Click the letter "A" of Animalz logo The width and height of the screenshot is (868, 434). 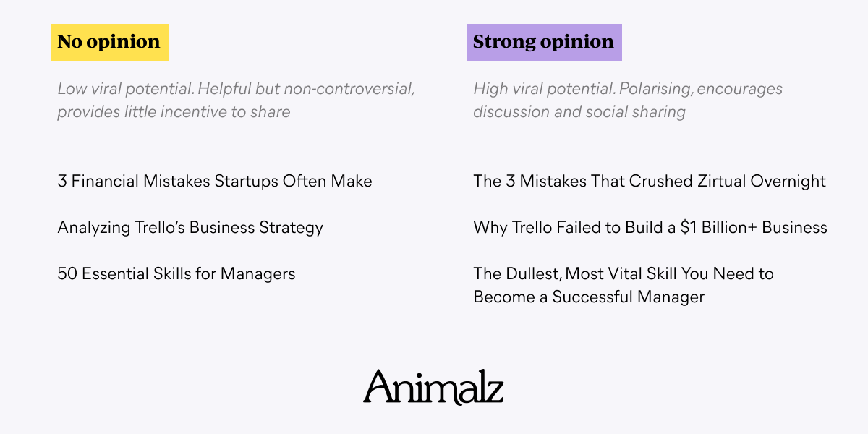coord(378,387)
